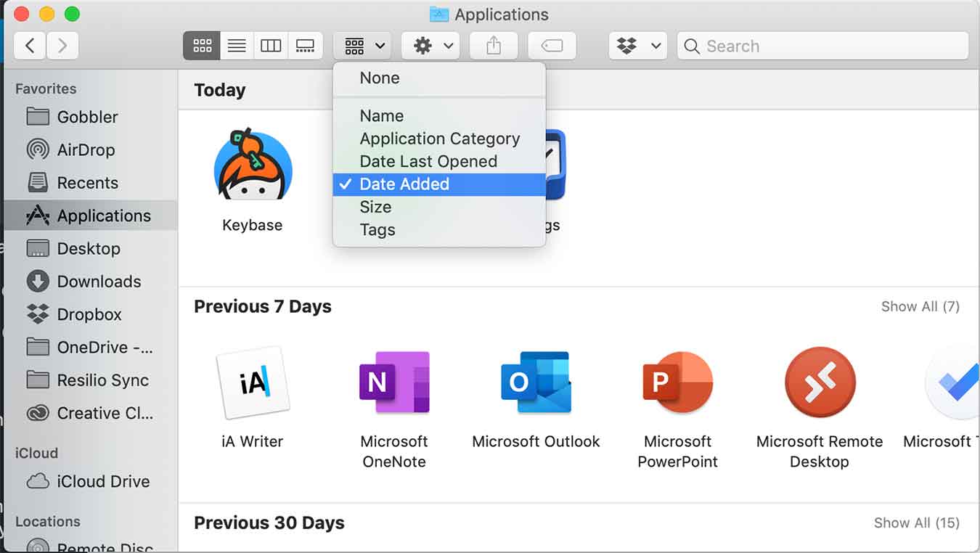Switch to list view

point(236,45)
